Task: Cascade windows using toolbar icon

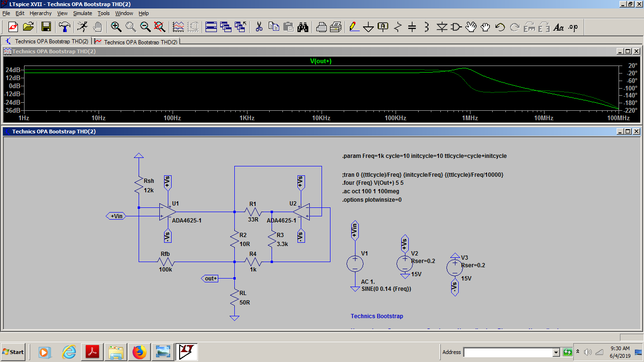Action: 226,27
